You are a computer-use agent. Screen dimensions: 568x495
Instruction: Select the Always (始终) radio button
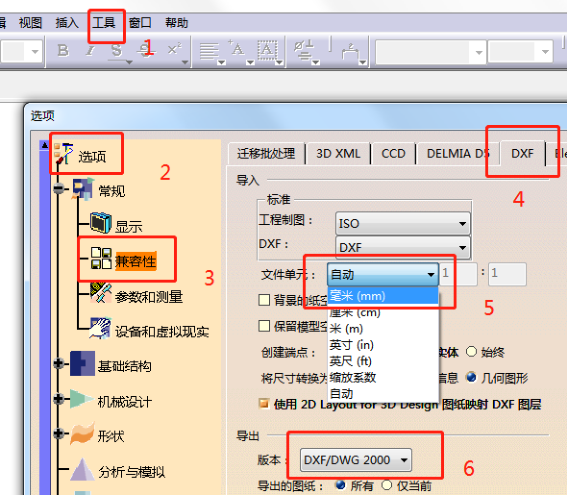[471, 351]
